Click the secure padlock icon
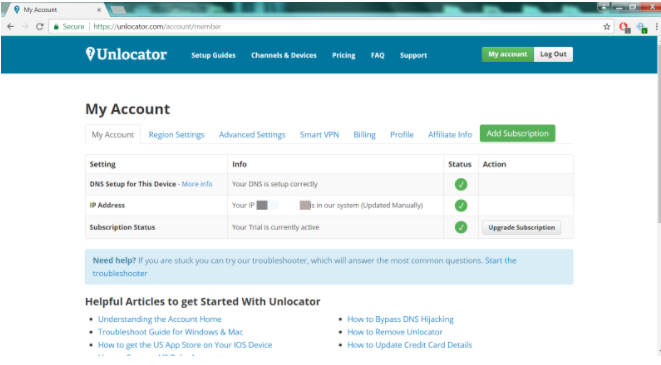The image size is (661, 365). pos(56,27)
